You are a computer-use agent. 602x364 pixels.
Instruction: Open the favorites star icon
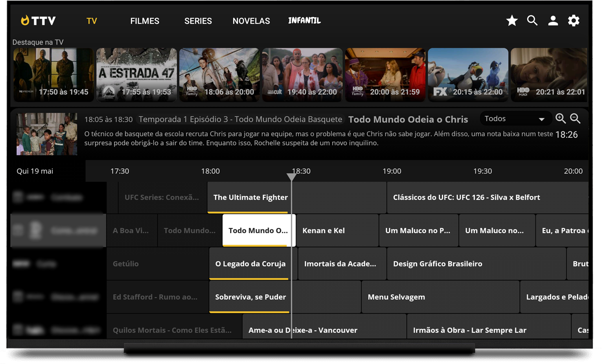click(x=512, y=21)
